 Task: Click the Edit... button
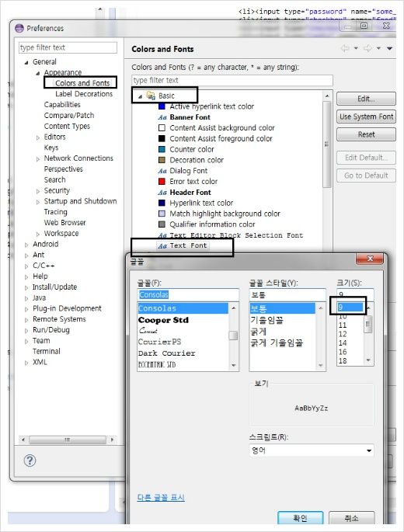366,99
